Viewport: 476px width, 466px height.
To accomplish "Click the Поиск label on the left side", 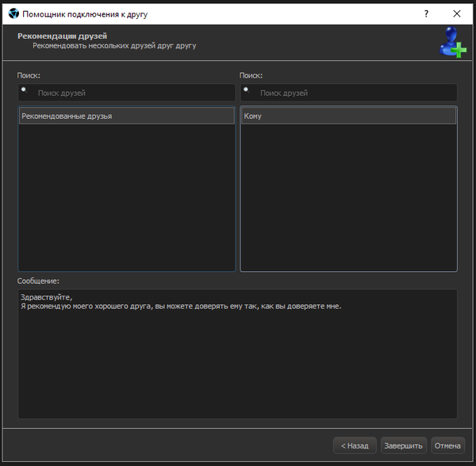I will [29, 75].
